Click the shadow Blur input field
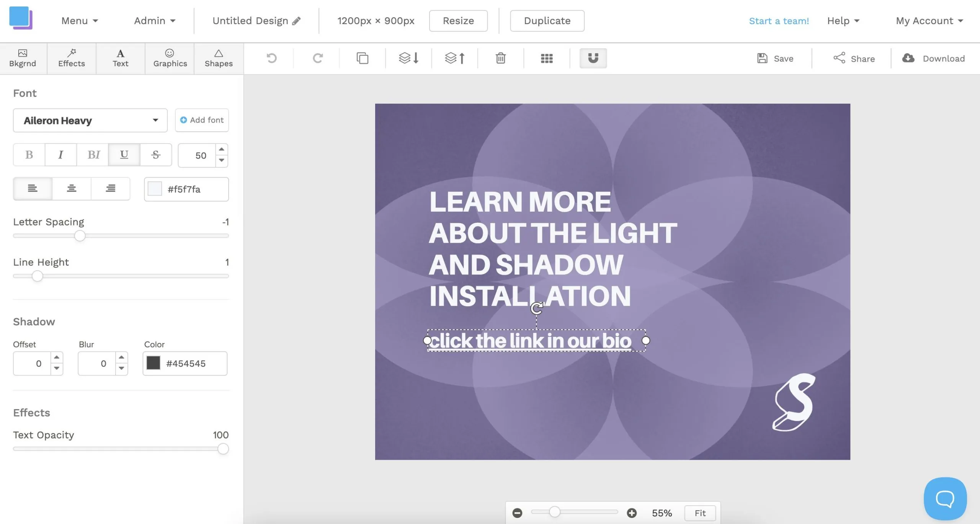 click(97, 363)
